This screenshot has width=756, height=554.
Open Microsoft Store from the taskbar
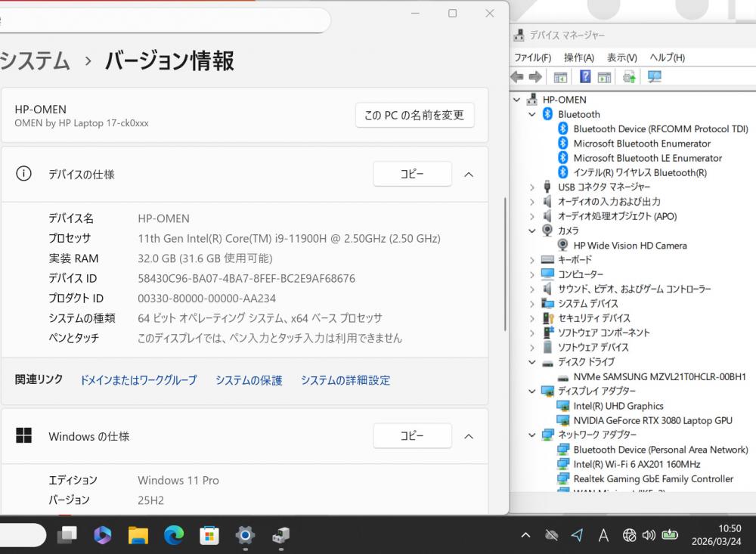tap(209, 535)
